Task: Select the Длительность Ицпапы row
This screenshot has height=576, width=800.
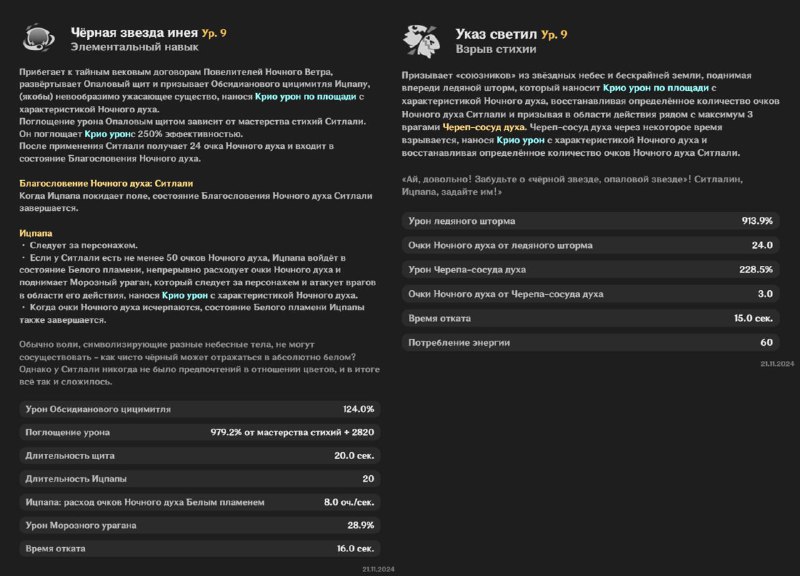Action: click(x=200, y=479)
